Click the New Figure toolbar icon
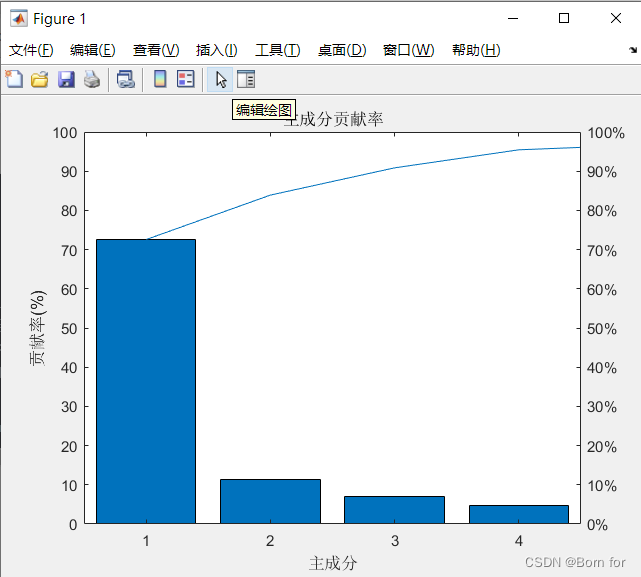This screenshot has width=641, height=577. tap(14, 79)
